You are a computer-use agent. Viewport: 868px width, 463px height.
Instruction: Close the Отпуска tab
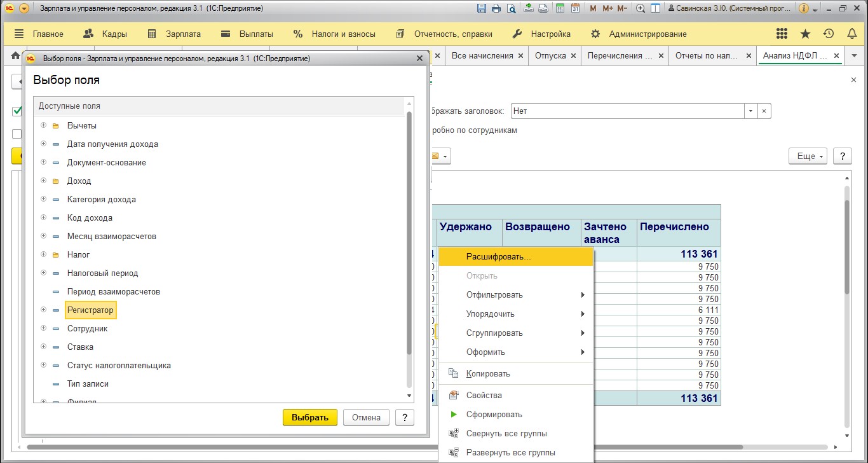pyautogui.click(x=573, y=56)
